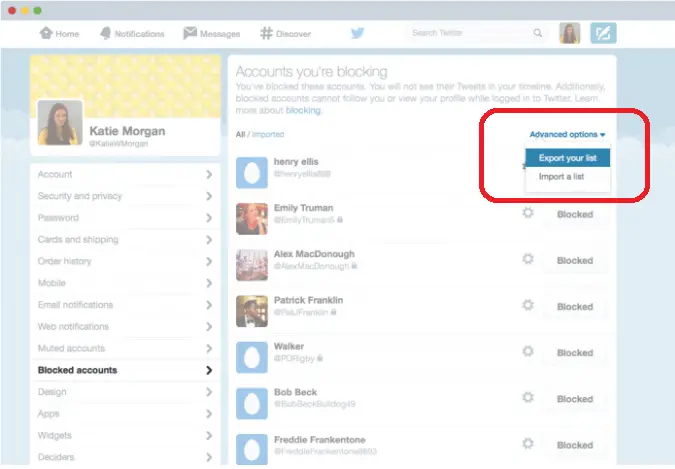
Task: Show Imported blocked accounts
Action: (x=268, y=134)
